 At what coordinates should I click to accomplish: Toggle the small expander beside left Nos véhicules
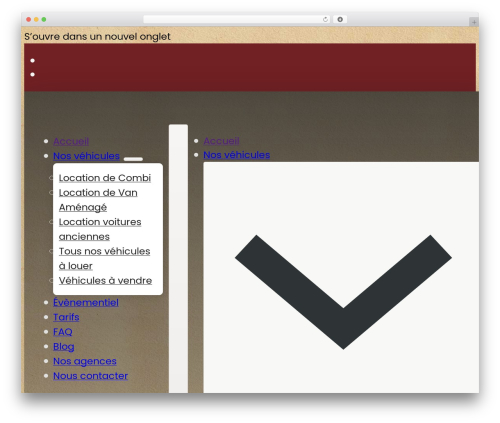tap(133, 159)
